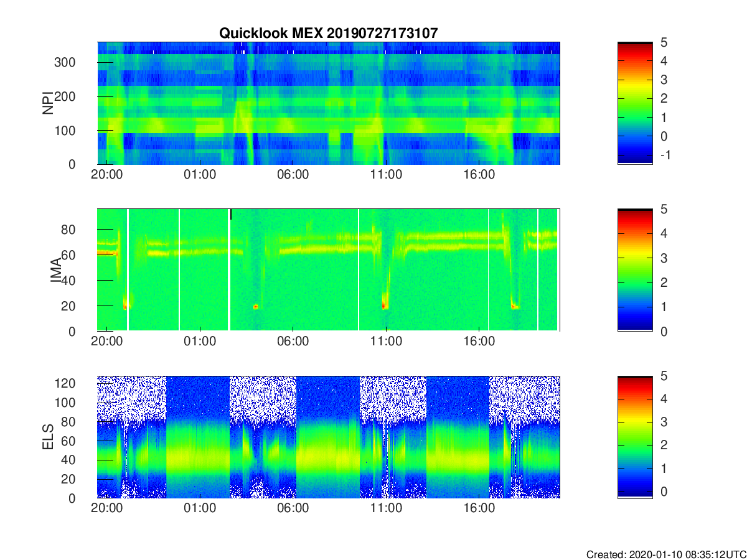Click the NPI spectrogram plot area
This screenshot has height=560, width=747.
329,103
